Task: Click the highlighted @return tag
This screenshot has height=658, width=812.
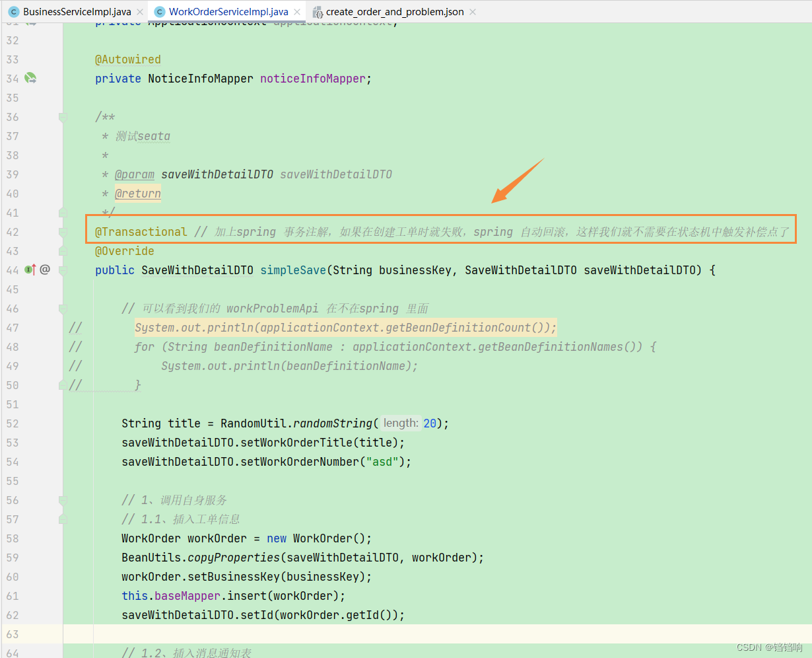Action: 138,194
